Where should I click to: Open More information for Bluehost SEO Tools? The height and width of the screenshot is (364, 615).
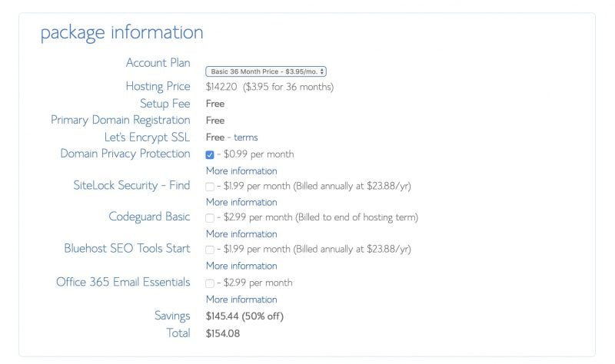(241, 266)
